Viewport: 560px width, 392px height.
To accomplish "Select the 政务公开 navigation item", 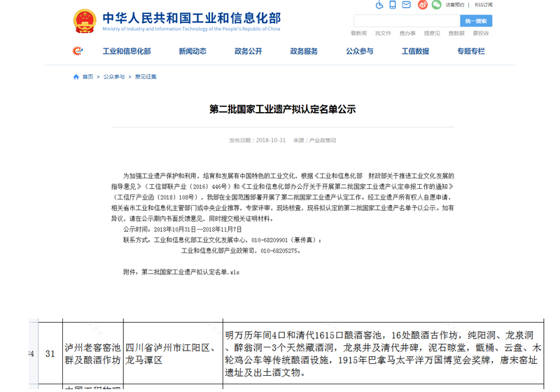I will 248,51.
